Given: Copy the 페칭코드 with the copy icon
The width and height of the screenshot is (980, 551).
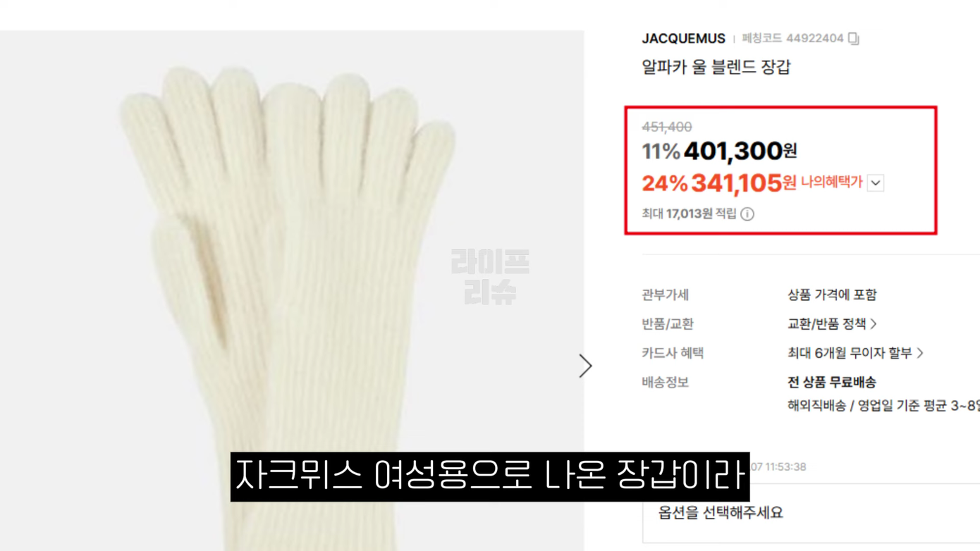Looking at the screenshot, I should pyautogui.click(x=853, y=38).
